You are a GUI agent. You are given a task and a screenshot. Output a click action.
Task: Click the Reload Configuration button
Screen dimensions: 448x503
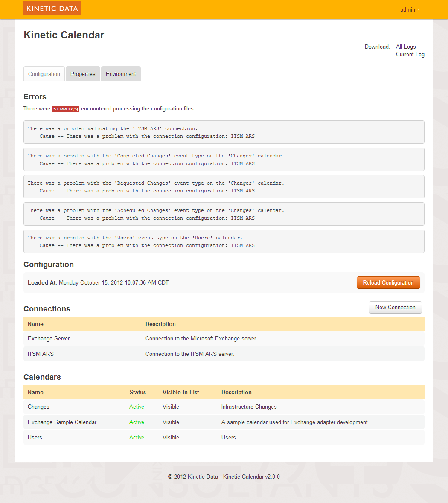tap(388, 282)
